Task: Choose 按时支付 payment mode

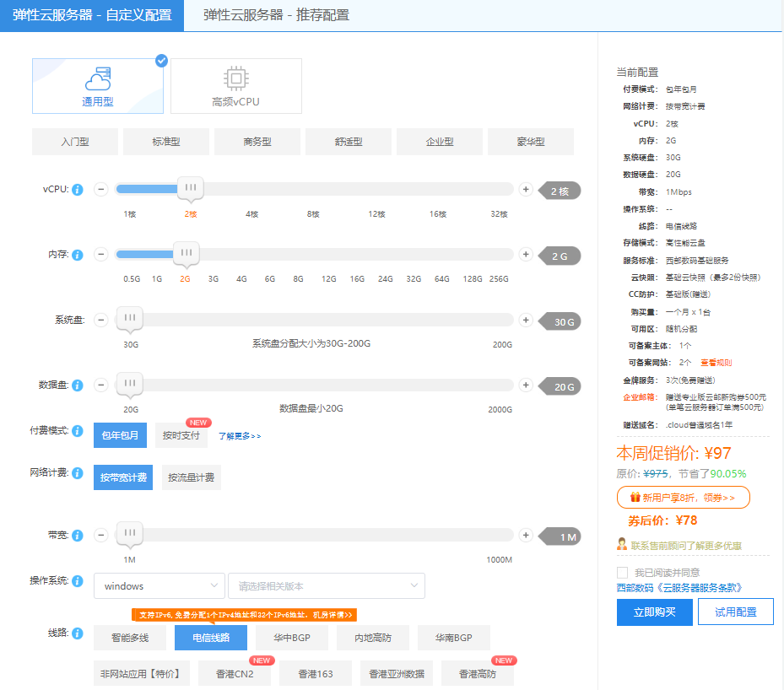Action: click(x=181, y=435)
